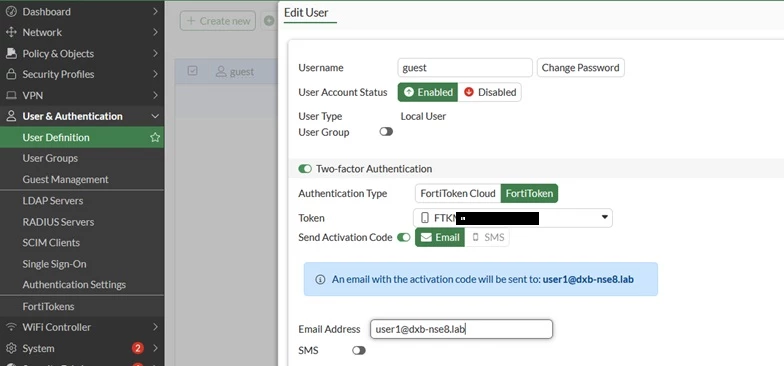Expand the Dashboard menu chevron

[x=156, y=11]
